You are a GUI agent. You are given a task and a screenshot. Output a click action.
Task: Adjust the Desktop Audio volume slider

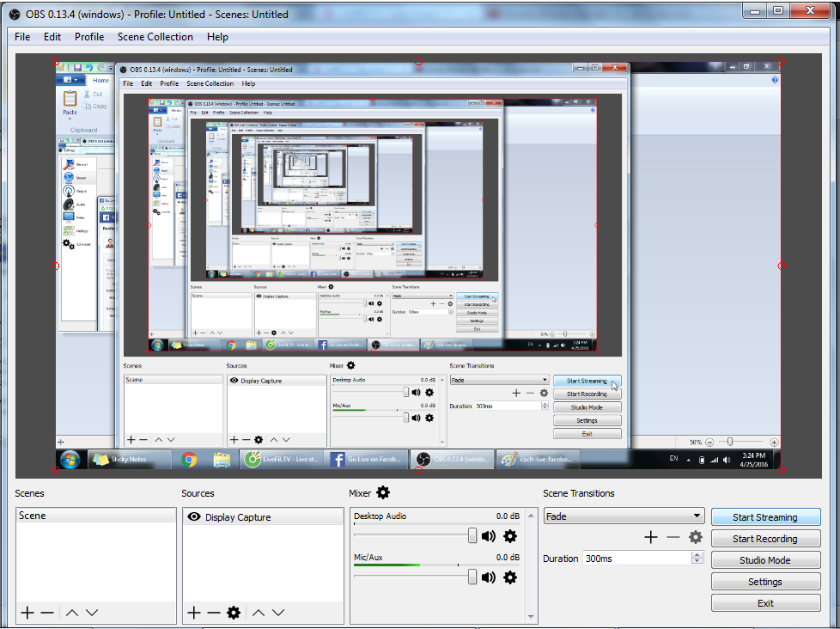tap(472, 536)
